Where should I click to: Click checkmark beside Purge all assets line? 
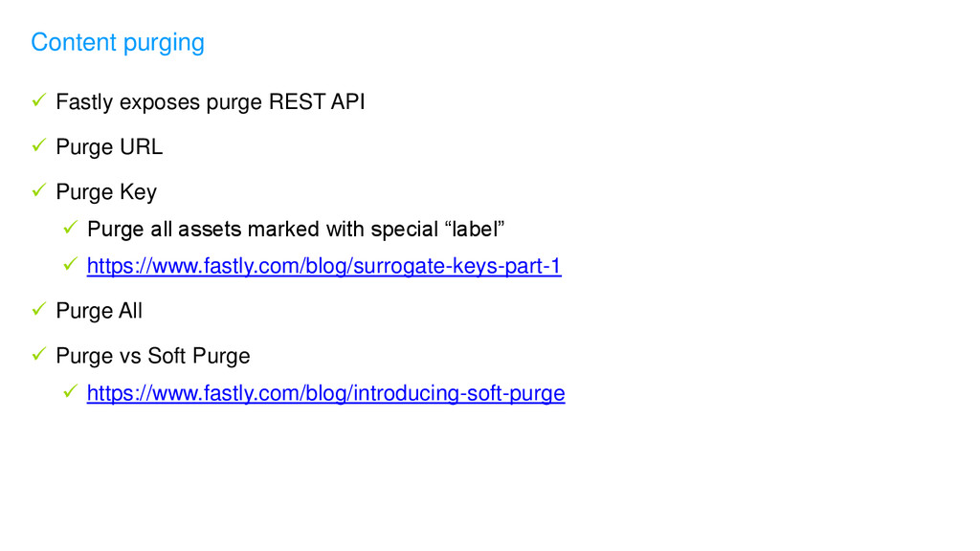[x=70, y=228]
